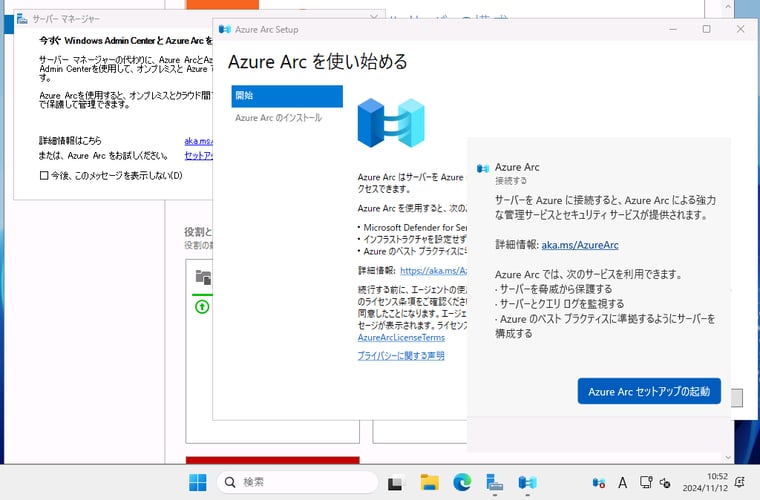Click the Azure Arc Setup title bar icon
The height and width of the screenshot is (500, 760).
224,29
